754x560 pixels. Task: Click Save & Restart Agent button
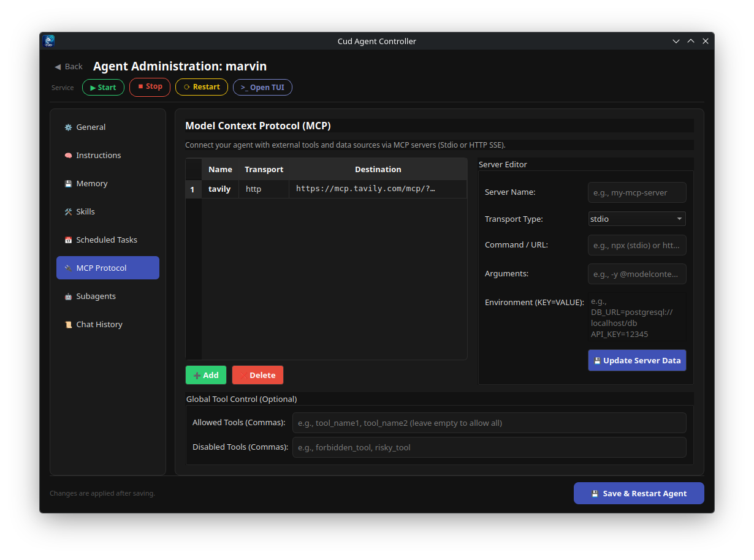(x=639, y=493)
